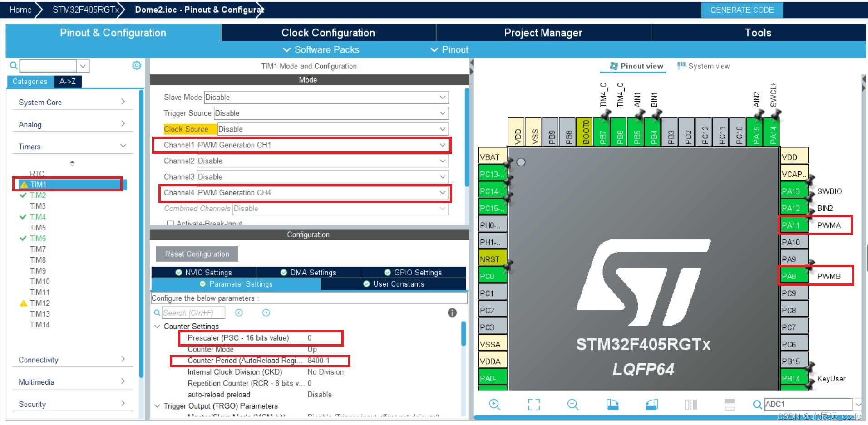Viewport: 868px width, 425px height.
Task: Open DMA Settings tab
Action: click(308, 272)
